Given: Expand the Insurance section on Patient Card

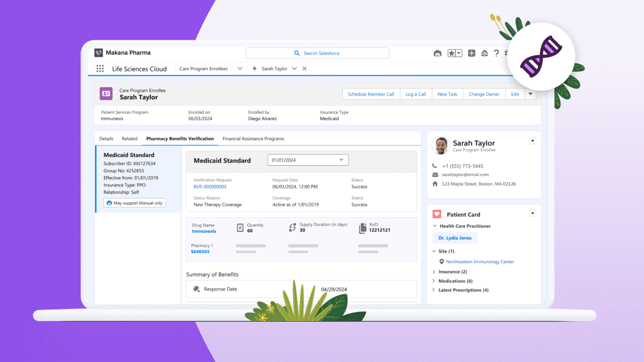Looking at the screenshot, I should pyautogui.click(x=434, y=271).
